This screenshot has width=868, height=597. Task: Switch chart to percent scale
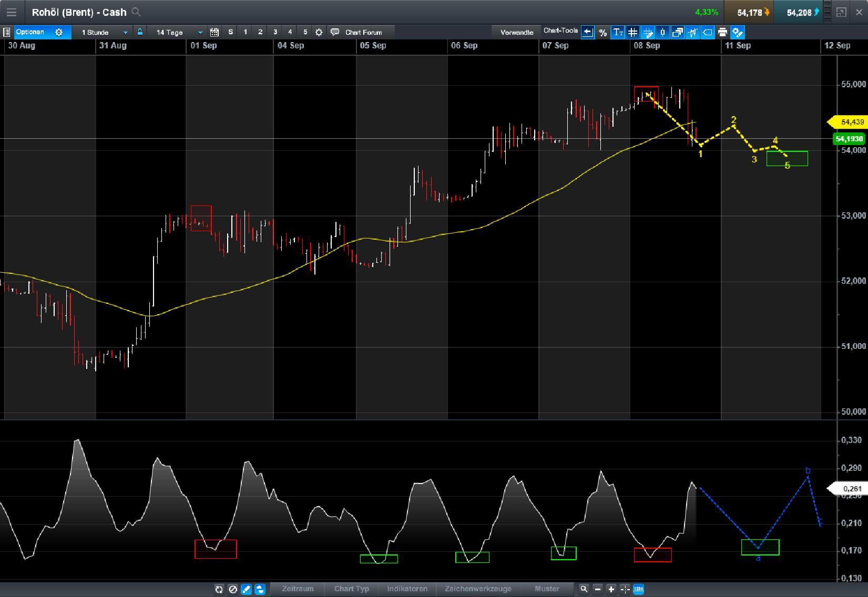[x=602, y=32]
